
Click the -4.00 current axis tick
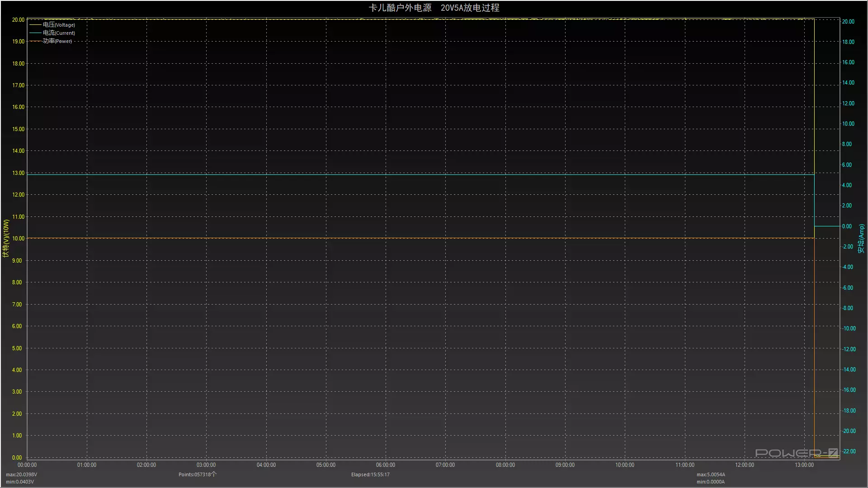[x=847, y=267]
